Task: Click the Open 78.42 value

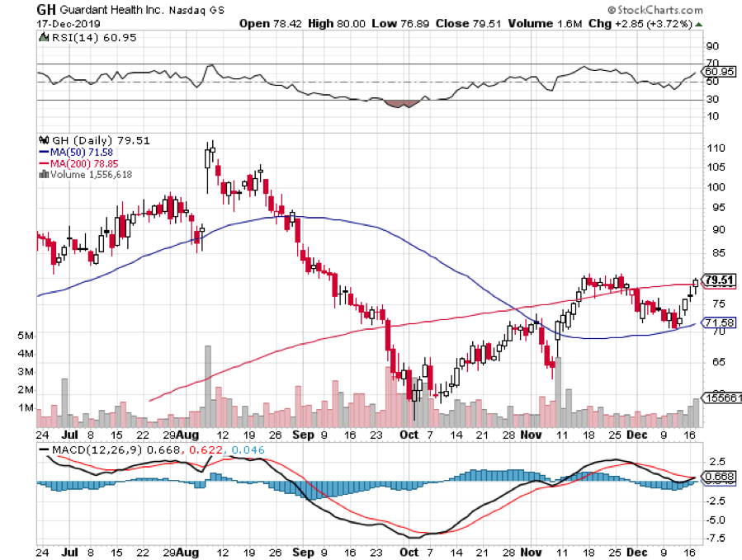Action: 270,24
